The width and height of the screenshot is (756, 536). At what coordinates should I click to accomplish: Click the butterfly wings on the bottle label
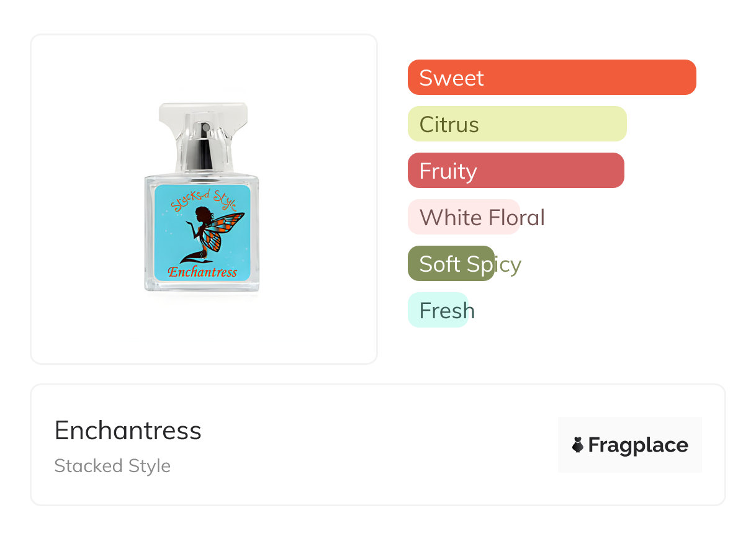[226, 230]
